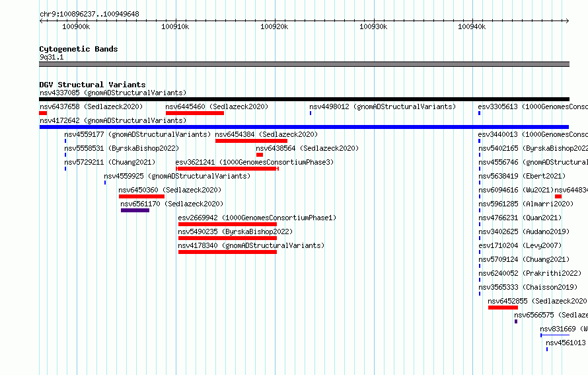Click the 9q31.1 band label
Image resolution: width=588 pixels, height=375 pixels.
[x=52, y=57]
